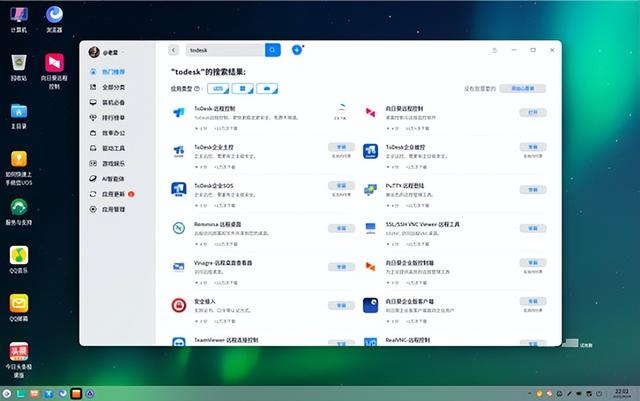Screen dimensions: 640x401
Task: Open TeamViewer 远程连接控制 title text
Action: pyautogui.click(x=226, y=340)
